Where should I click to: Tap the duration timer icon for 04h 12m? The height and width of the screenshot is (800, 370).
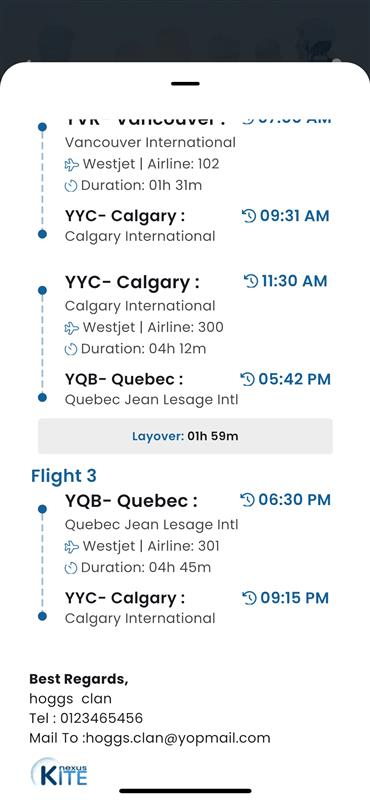point(71,349)
